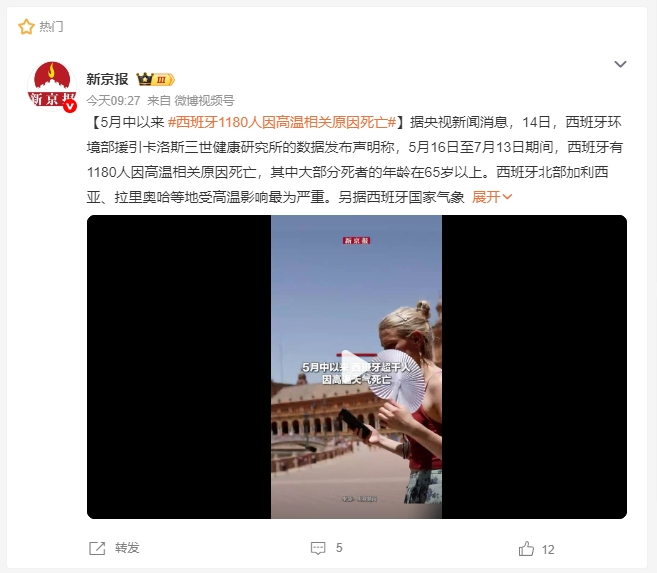Viewport: 657px width, 573px height.
Task: Click the crown membership badge
Action: click(x=155, y=79)
